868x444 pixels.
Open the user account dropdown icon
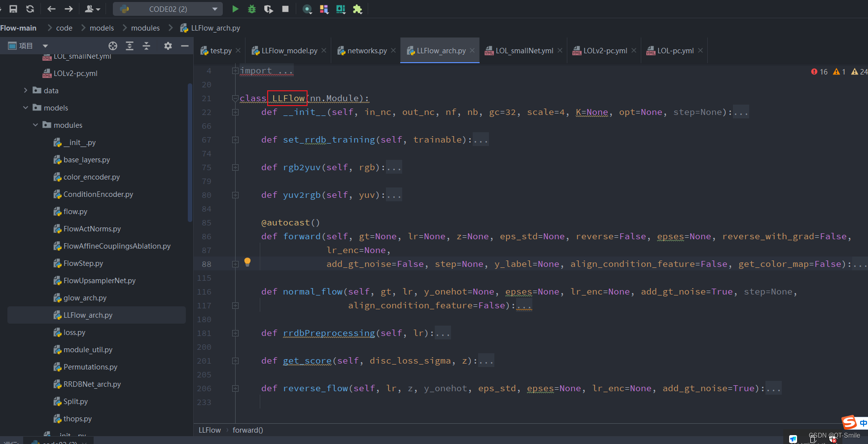[92, 9]
